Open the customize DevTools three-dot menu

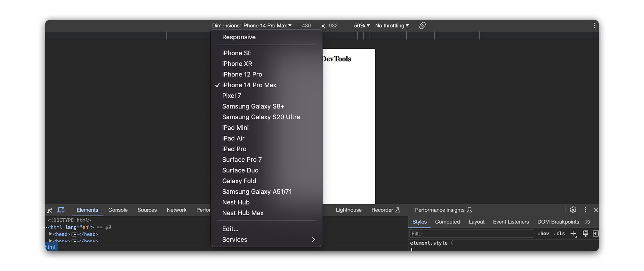click(x=585, y=210)
